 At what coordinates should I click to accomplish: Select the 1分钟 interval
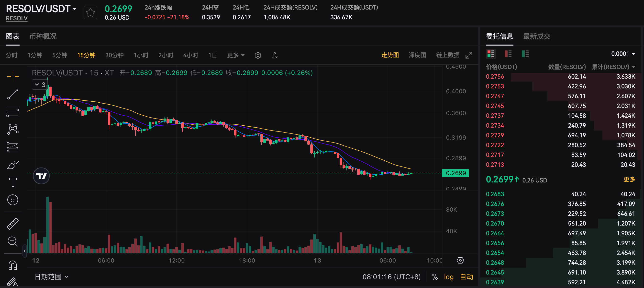[x=35, y=55]
